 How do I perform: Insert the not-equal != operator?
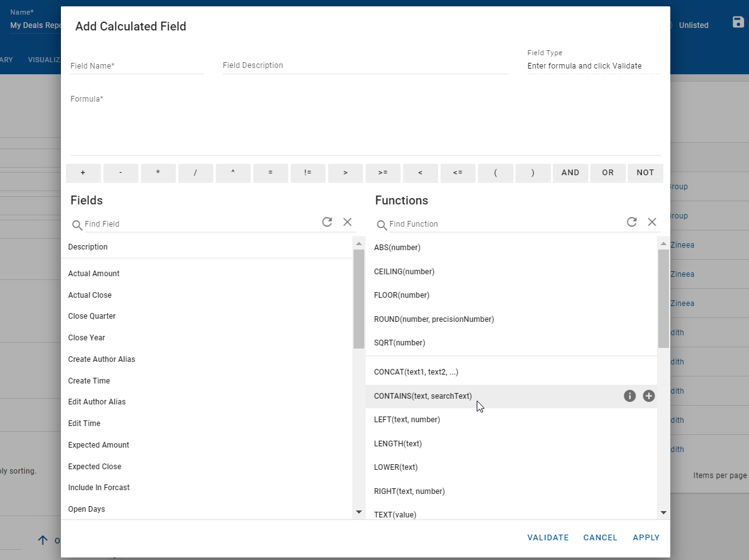pyautogui.click(x=308, y=173)
